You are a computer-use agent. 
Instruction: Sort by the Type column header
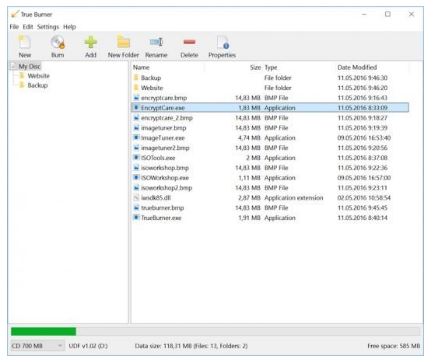click(271, 68)
